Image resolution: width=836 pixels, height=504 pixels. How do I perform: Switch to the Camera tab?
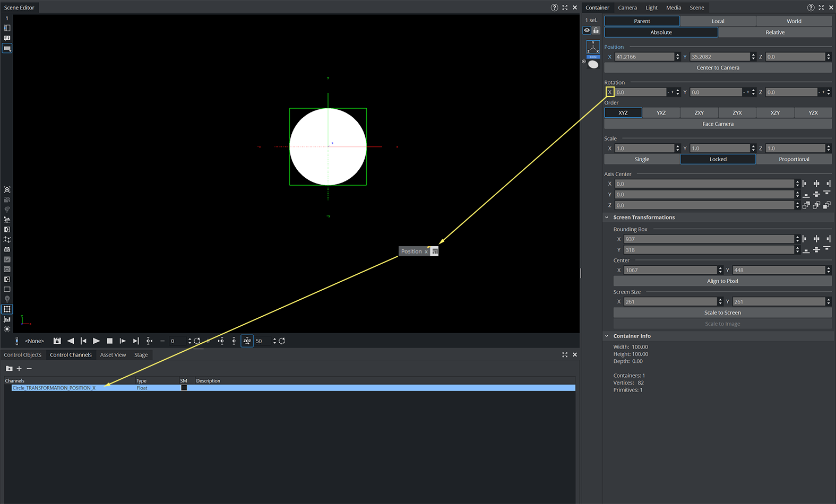[627, 7]
